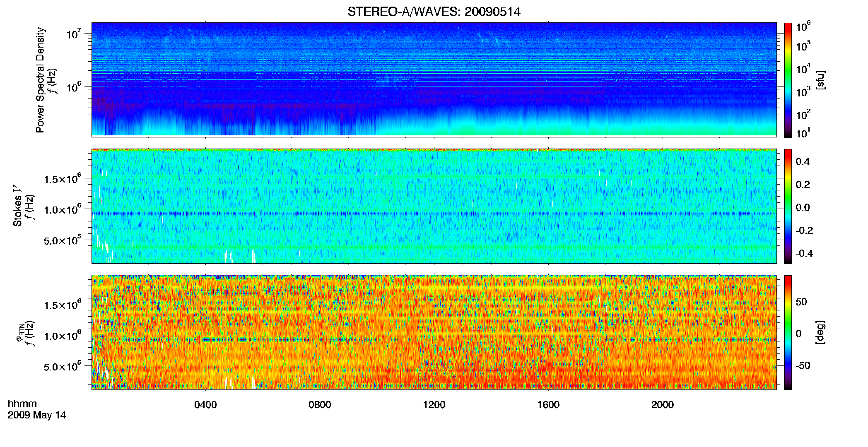The width and height of the screenshot is (868, 447).
Task: Click the -50 tick on degrees colorbar
Action: (803, 365)
